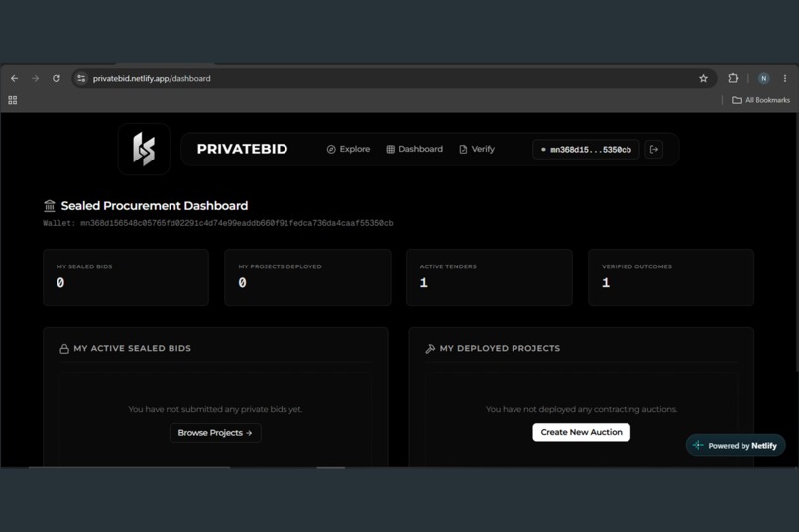Open the Dashboard nav item
This screenshot has width=799, height=532.
tap(414, 149)
